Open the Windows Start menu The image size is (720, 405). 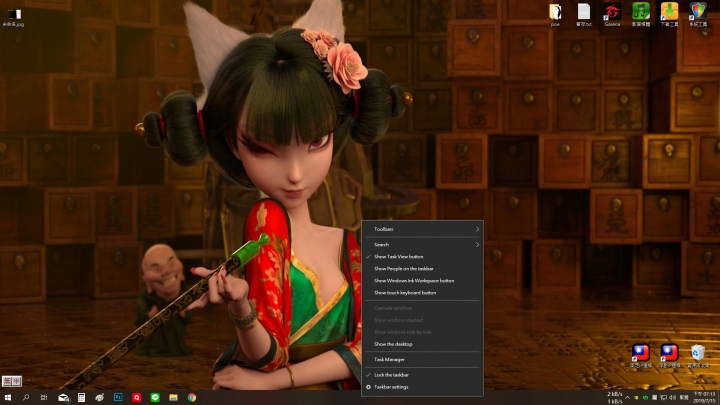(7, 398)
